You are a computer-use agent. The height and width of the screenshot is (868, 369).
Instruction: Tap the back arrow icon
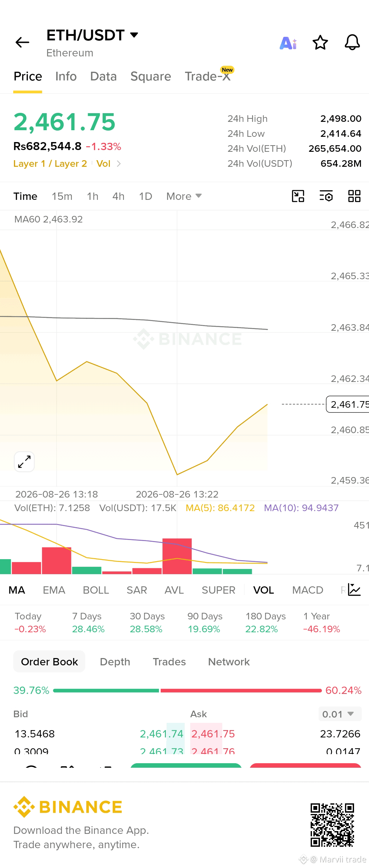tap(22, 42)
